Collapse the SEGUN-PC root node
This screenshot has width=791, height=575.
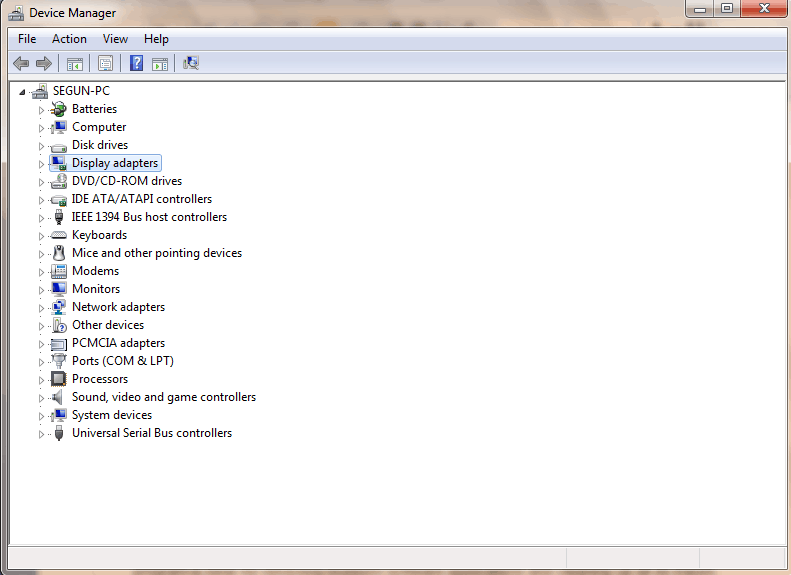[22, 92]
